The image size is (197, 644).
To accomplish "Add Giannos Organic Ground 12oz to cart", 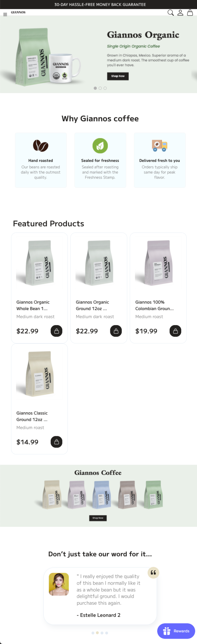I will click(x=116, y=331).
